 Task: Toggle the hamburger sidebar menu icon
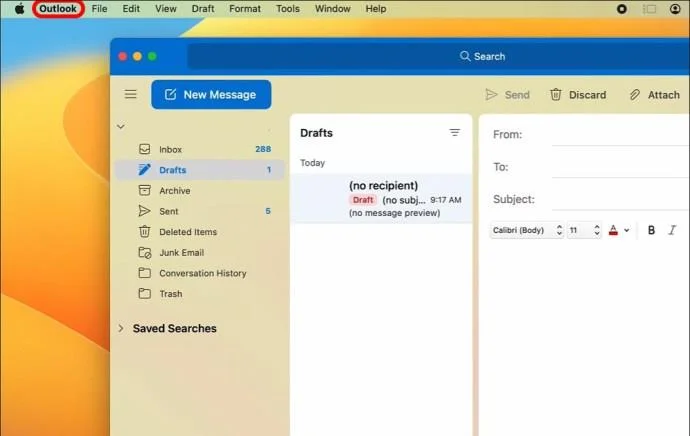point(130,95)
